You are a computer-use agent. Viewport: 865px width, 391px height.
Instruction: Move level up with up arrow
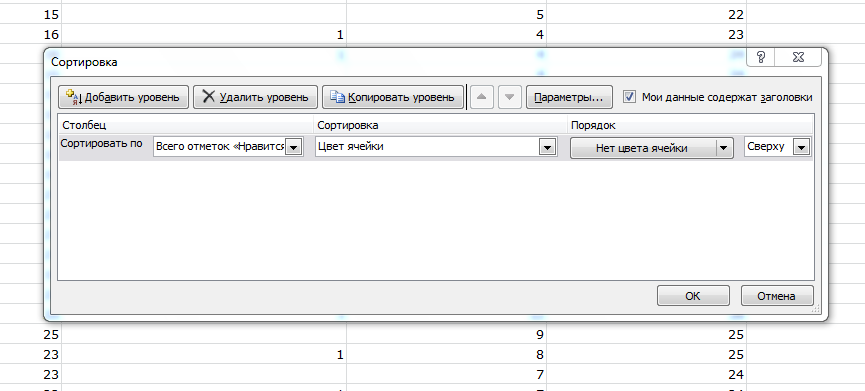(x=482, y=97)
